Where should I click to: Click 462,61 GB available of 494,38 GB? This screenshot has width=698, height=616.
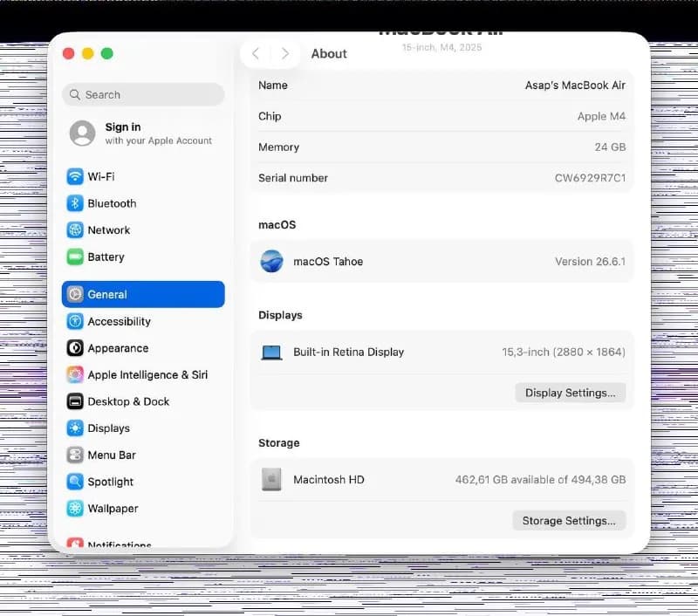point(540,479)
